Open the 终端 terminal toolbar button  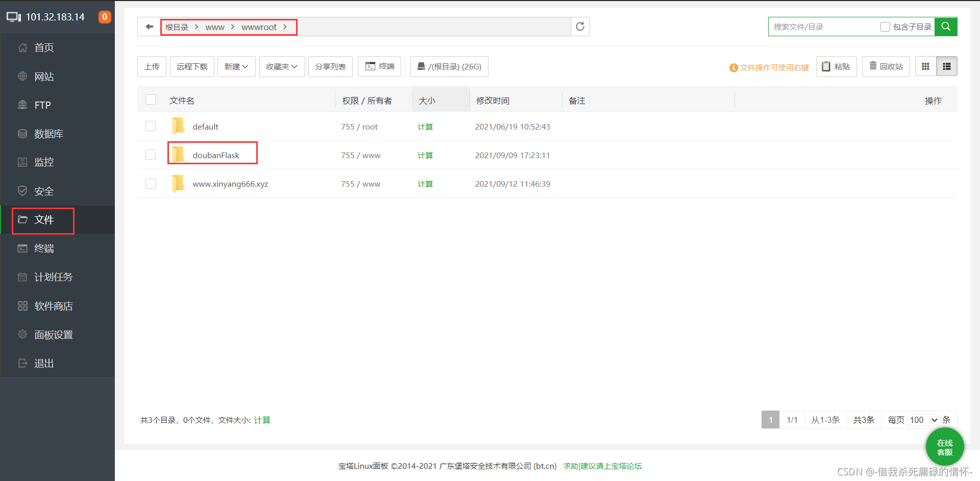(x=379, y=66)
